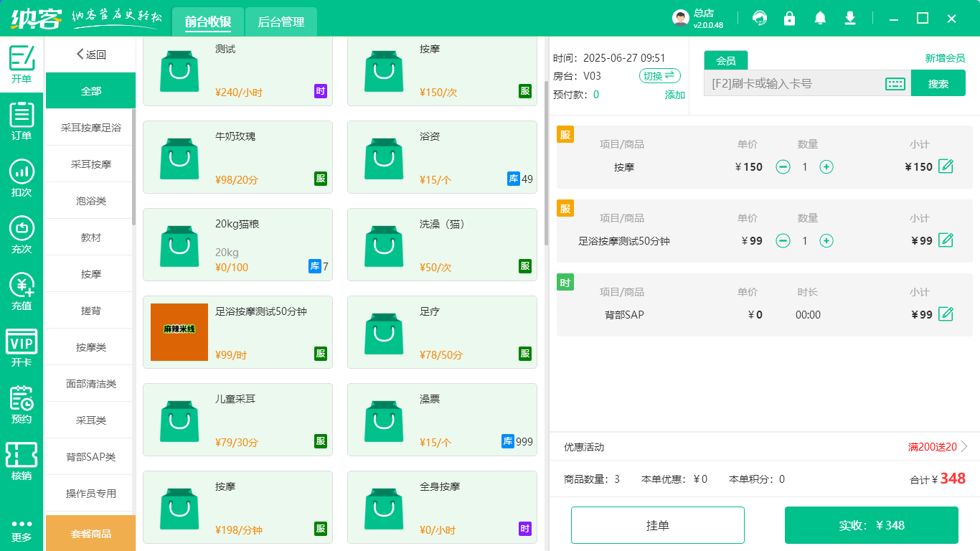The image size is (980, 551).
Task: Select the 教材 category
Action: pyautogui.click(x=90, y=237)
